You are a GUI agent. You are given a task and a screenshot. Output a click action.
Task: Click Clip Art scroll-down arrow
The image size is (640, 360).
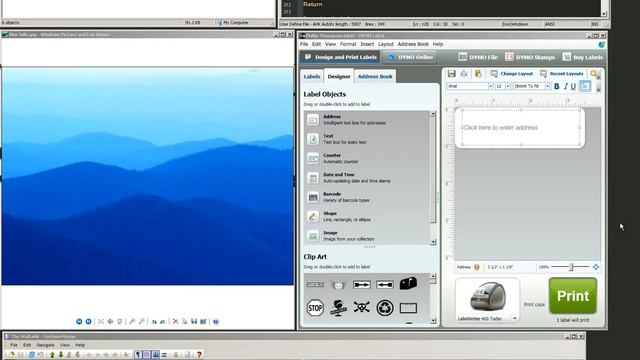(433, 321)
